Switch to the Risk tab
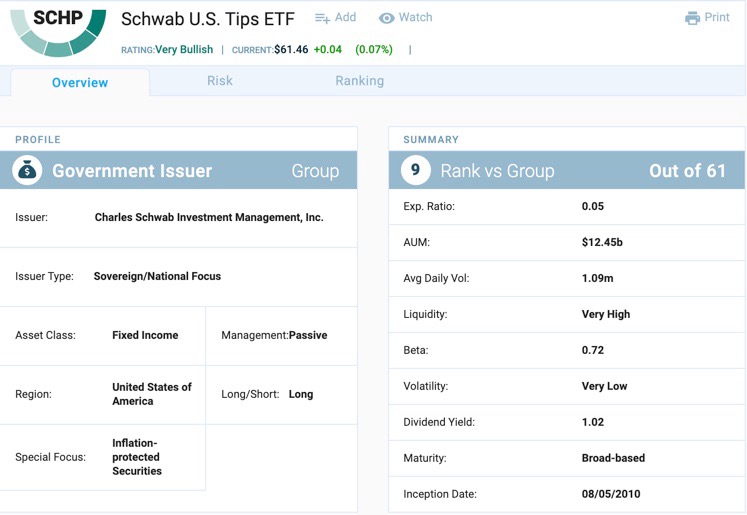Screen dimensions: 747x515 pyautogui.click(x=220, y=81)
